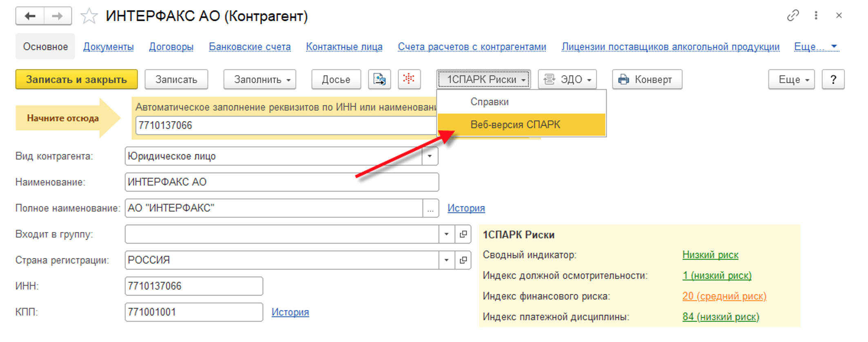The height and width of the screenshot is (342, 868).
Task: Open 20 (средний риск) financial index link
Action: pos(724,296)
